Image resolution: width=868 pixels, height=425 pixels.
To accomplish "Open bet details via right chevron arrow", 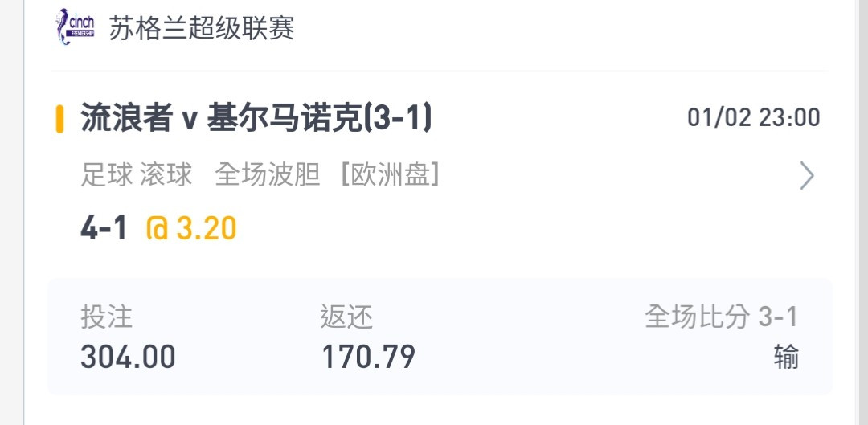I will pyautogui.click(x=807, y=177).
